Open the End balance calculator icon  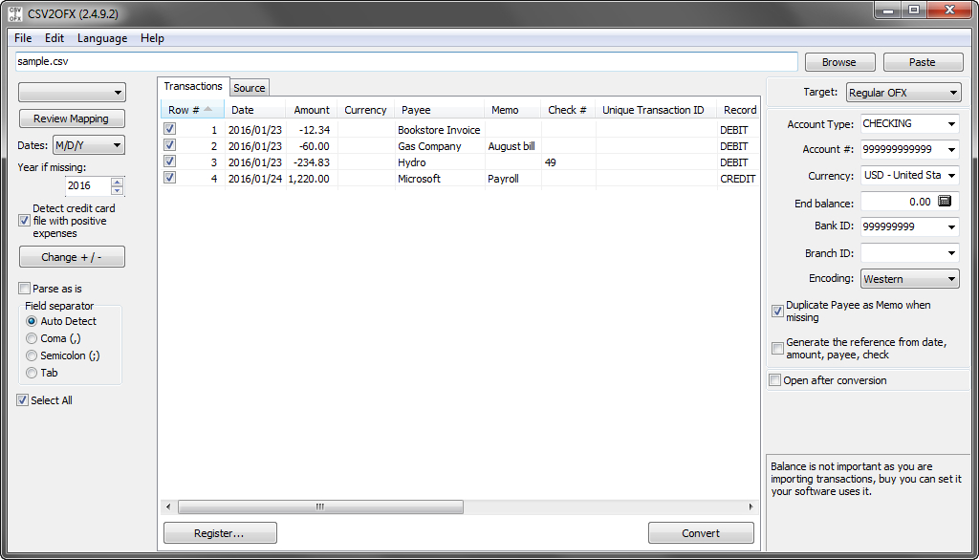pos(945,201)
